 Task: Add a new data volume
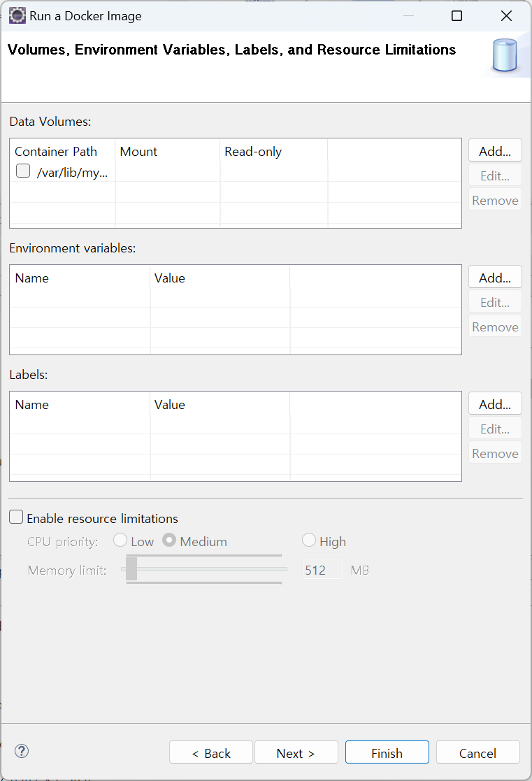coord(495,151)
